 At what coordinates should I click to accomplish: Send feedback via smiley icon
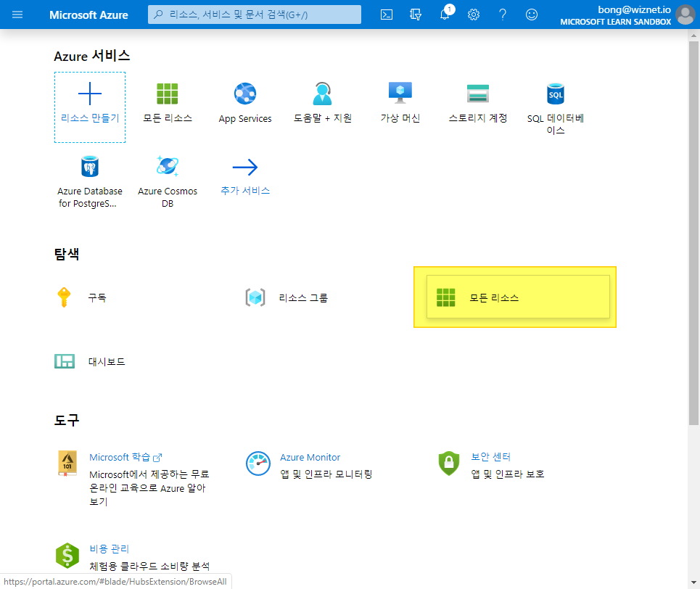[x=531, y=15]
